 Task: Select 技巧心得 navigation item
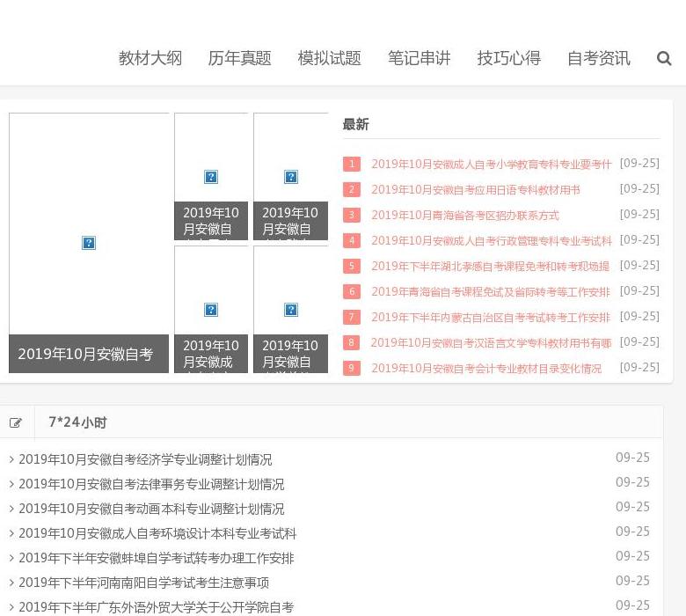coord(509,58)
